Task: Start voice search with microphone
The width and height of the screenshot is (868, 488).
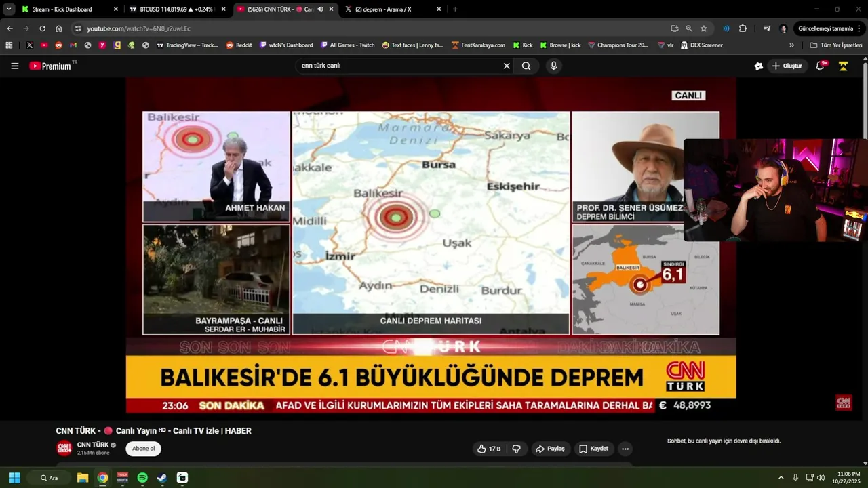Action: pyautogui.click(x=554, y=66)
